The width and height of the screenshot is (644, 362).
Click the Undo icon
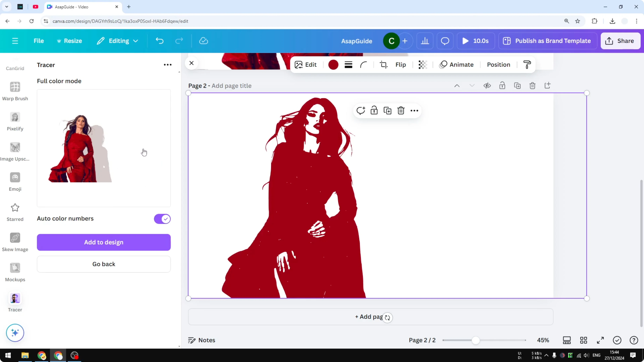[160, 41]
